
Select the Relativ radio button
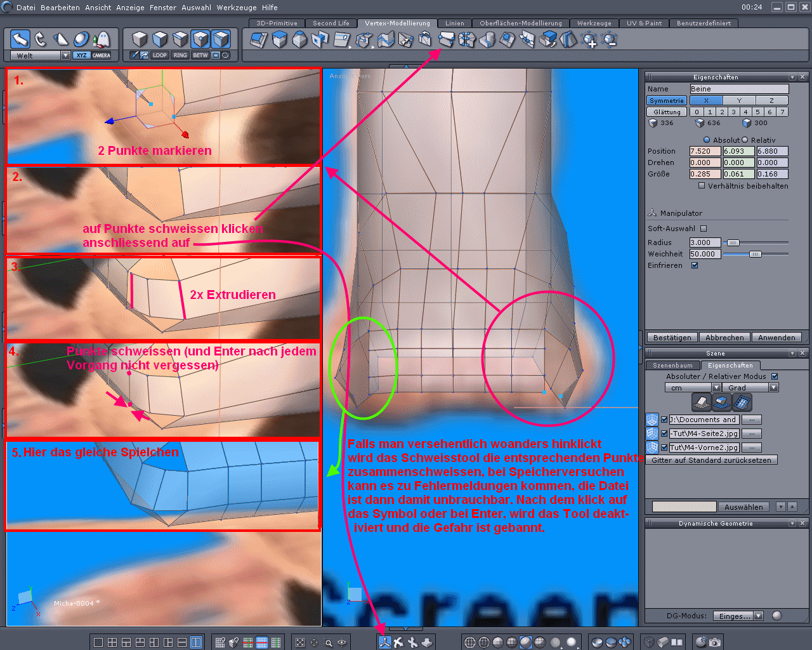tap(745, 140)
